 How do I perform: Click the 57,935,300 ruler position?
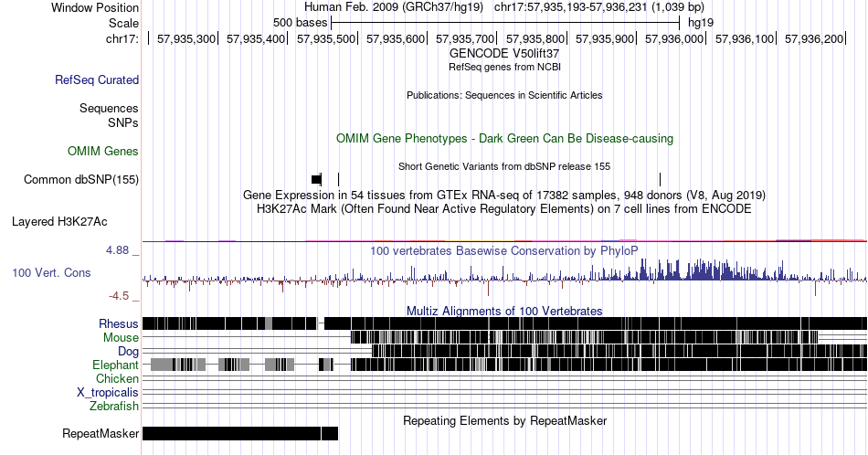pos(186,38)
